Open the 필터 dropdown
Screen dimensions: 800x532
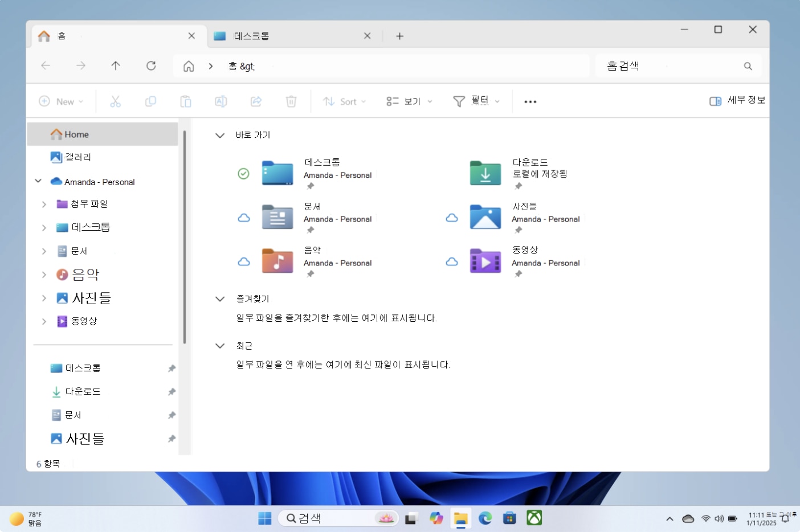pos(476,101)
